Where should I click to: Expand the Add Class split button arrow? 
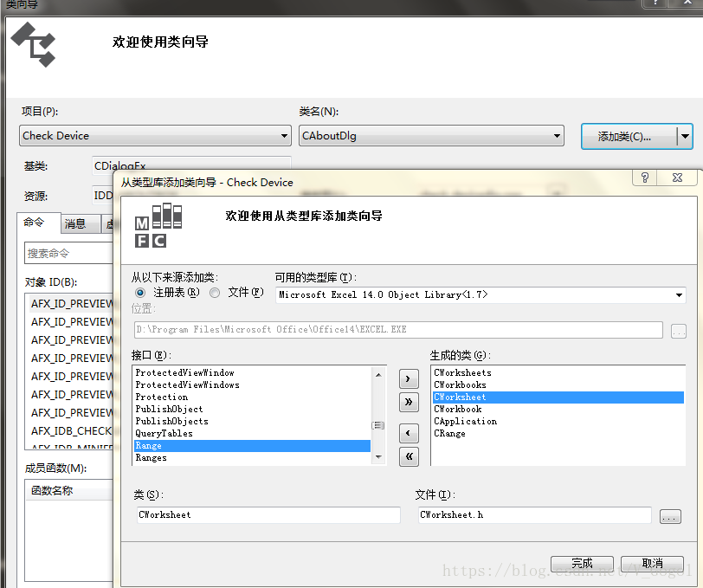tap(685, 136)
